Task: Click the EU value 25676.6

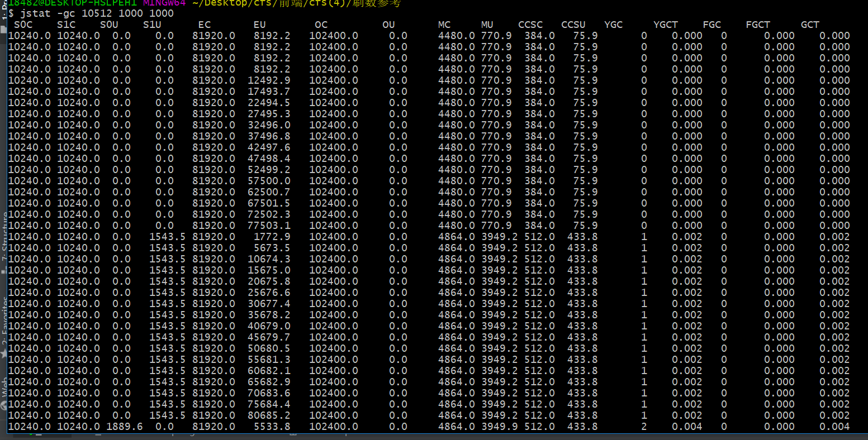Action: pos(269,293)
